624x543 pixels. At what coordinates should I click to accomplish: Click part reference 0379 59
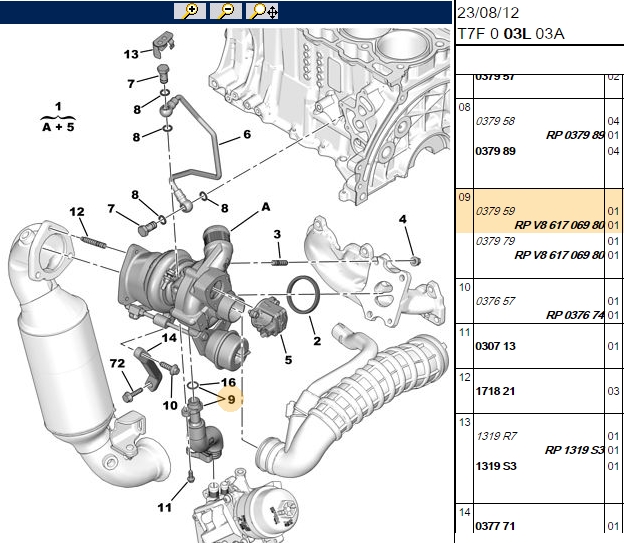tap(495, 211)
